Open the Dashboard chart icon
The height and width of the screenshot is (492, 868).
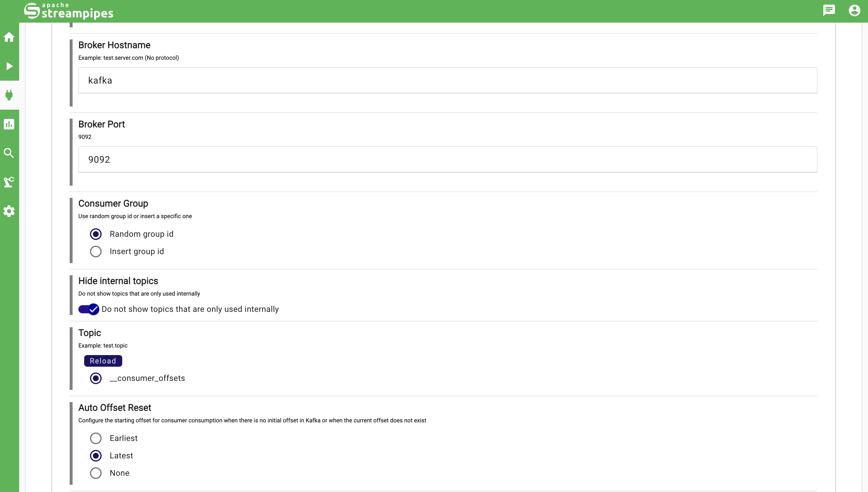coord(9,124)
